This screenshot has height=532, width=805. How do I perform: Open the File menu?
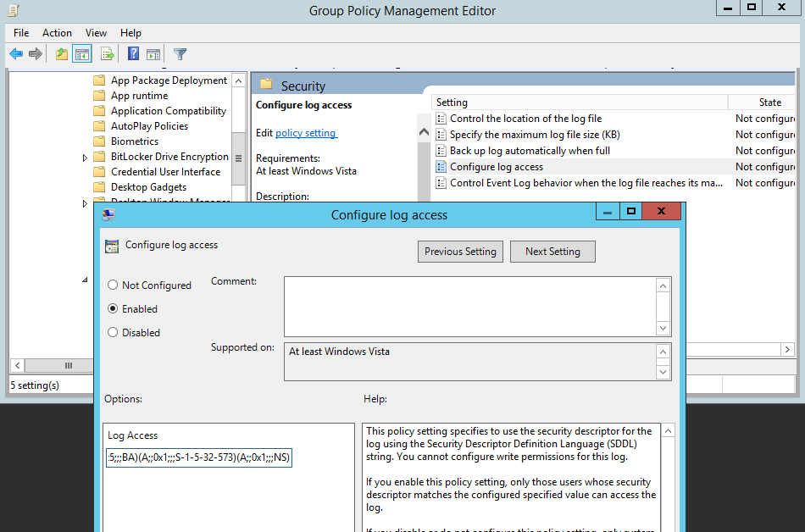point(21,33)
